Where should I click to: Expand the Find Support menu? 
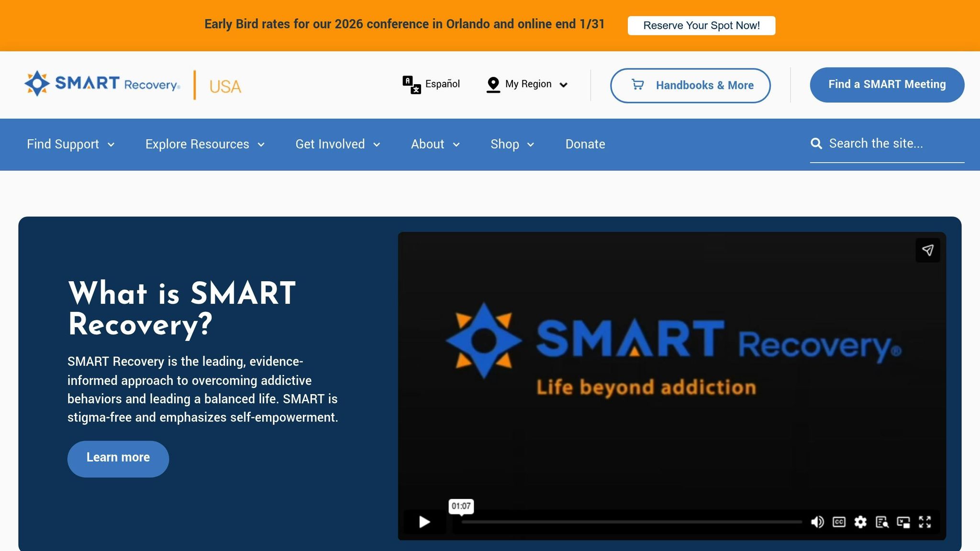[x=70, y=144]
